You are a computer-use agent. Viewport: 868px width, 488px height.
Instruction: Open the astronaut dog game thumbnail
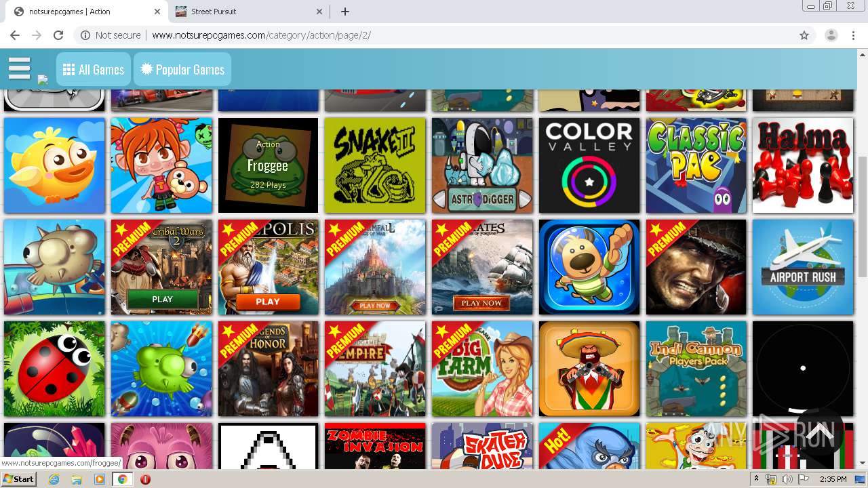tap(589, 267)
